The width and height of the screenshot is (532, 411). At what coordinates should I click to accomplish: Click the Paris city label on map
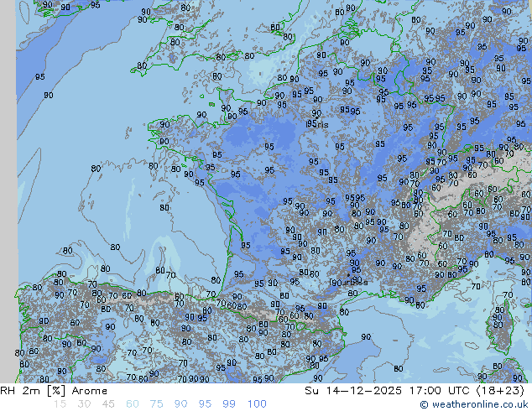point(317,124)
